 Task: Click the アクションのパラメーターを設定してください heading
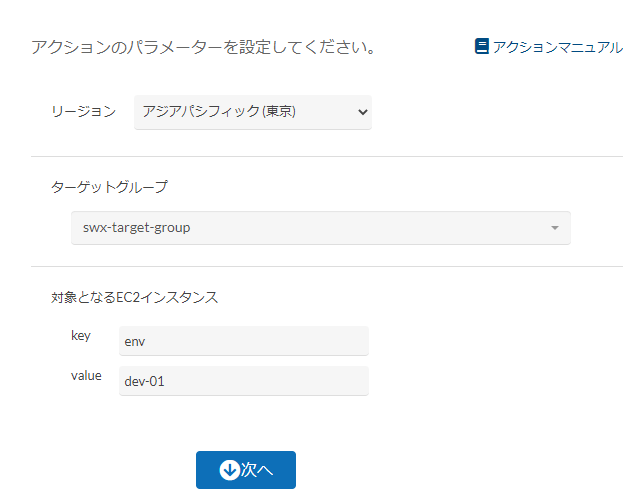click(x=204, y=47)
